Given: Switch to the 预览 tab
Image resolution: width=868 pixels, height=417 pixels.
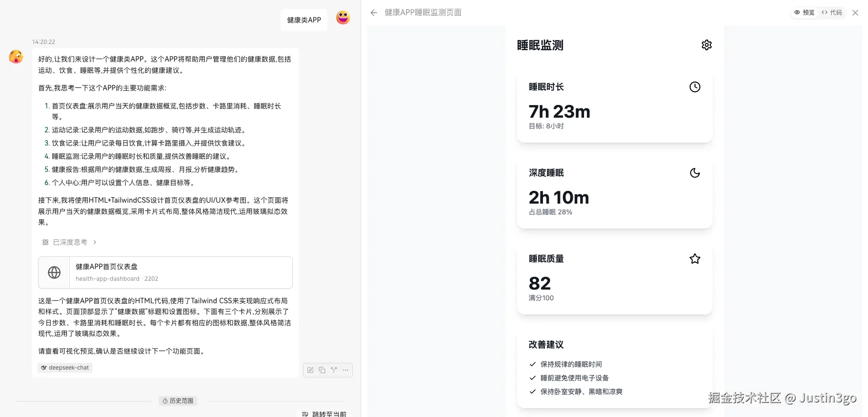Looking at the screenshot, I should [x=804, y=13].
